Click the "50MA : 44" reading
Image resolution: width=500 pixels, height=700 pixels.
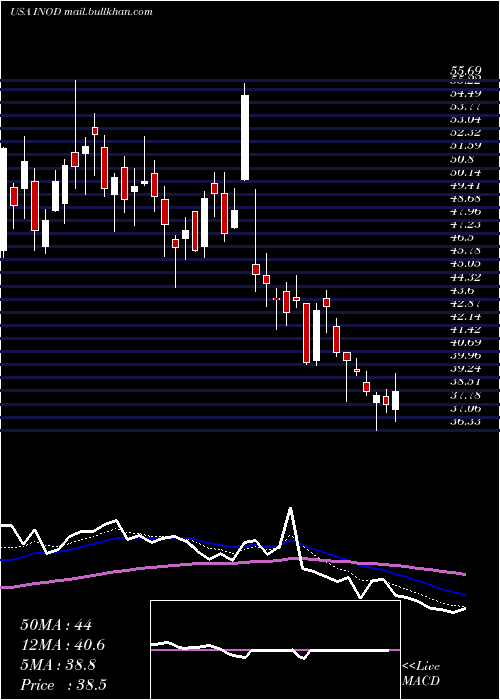click(x=56, y=625)
